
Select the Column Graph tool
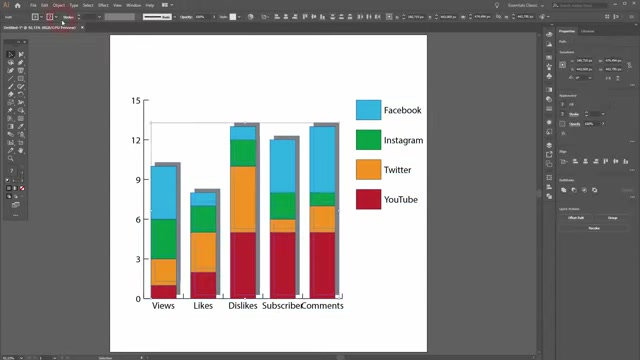[11, 142]
